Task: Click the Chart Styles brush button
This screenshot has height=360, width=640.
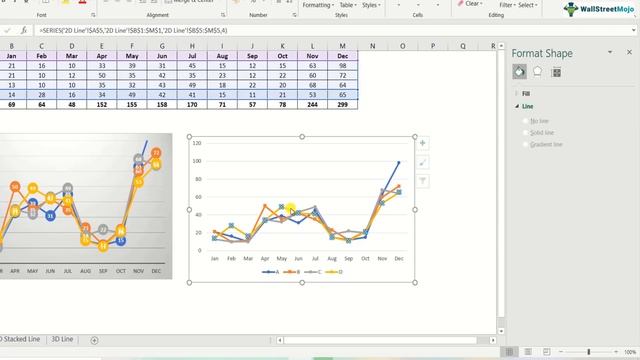Action: coord(422,162)
